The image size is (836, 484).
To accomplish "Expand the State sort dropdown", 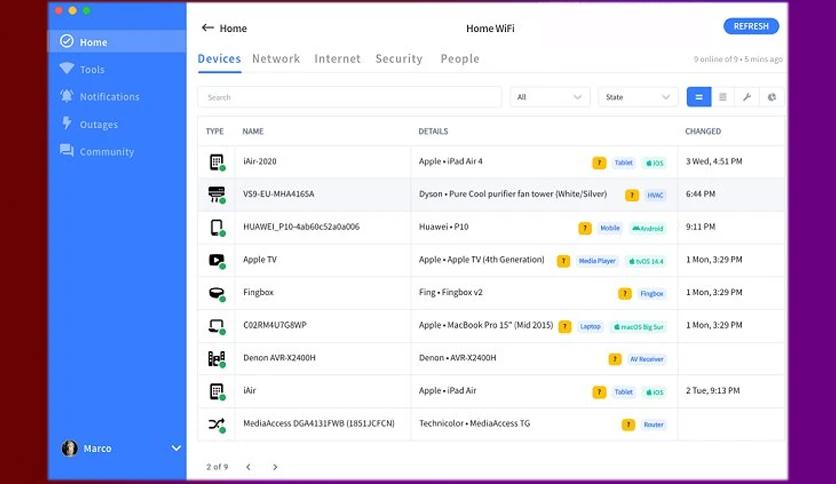I will [x=638, y=97].
